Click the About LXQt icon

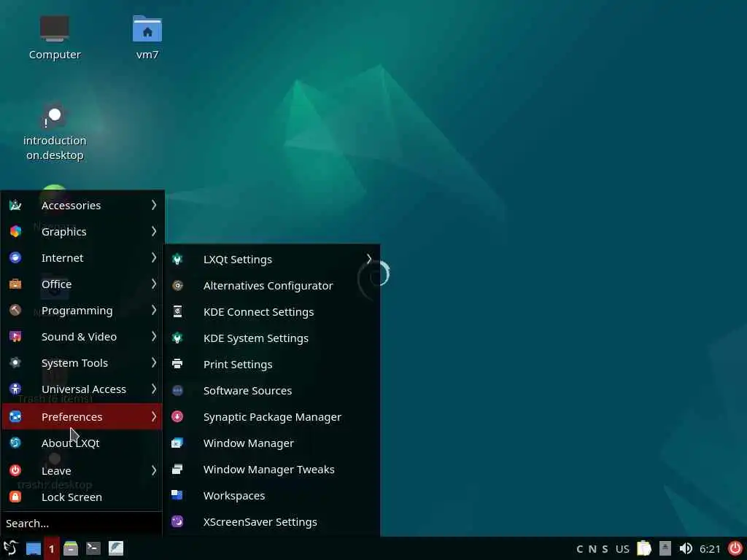(15, 443)
